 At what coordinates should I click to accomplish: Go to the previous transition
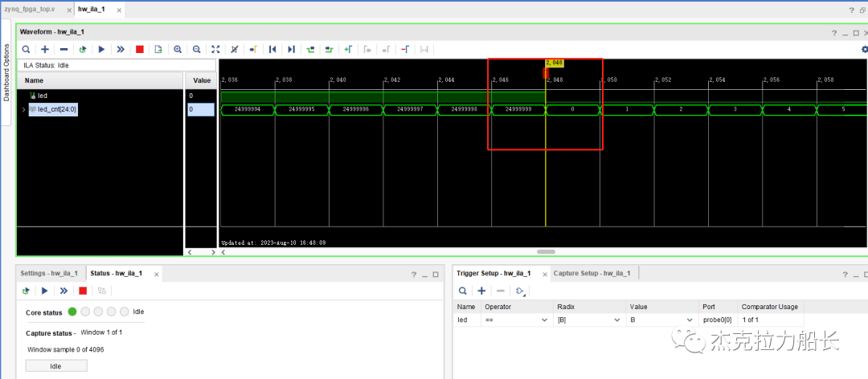(x=310, y=49)
